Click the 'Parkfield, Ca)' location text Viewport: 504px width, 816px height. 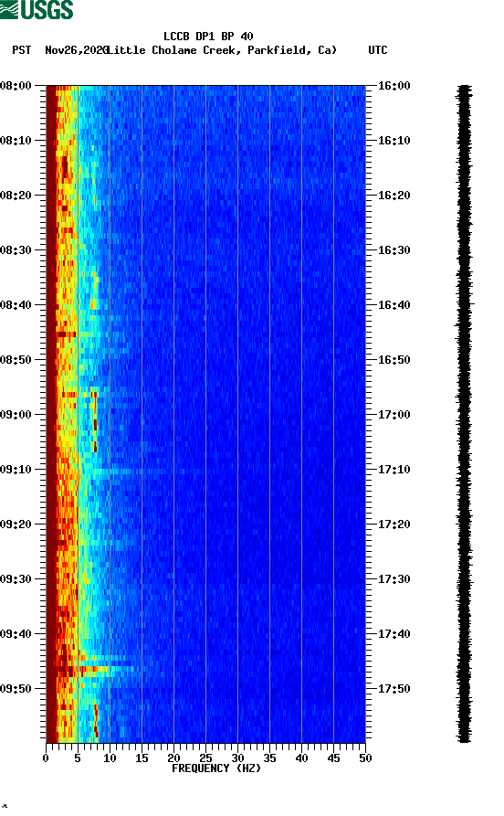(x=292, y=50)
